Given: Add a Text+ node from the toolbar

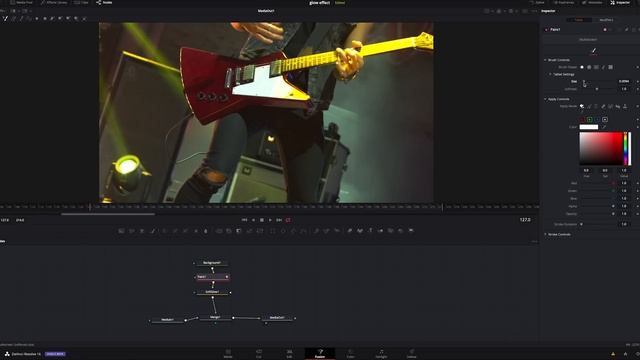Looking at the screenshot, I should pos(142,231).
